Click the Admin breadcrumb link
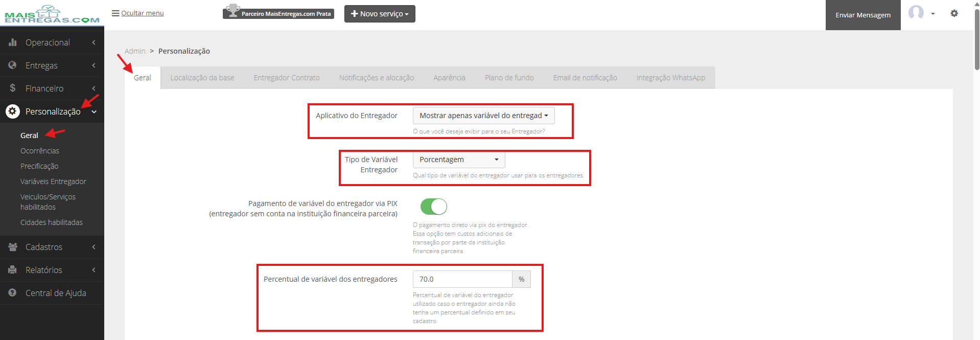The height and width of the screenshot is (340, 980). [135, 51]
